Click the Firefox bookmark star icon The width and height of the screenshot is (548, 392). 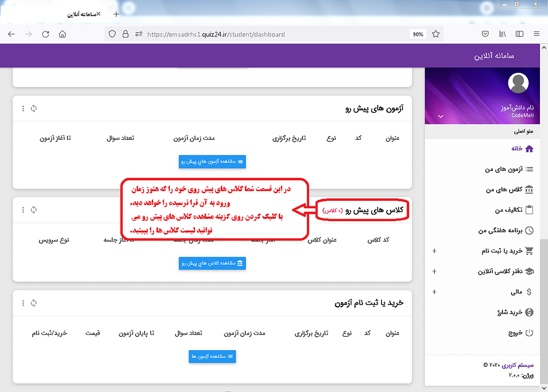436,34
